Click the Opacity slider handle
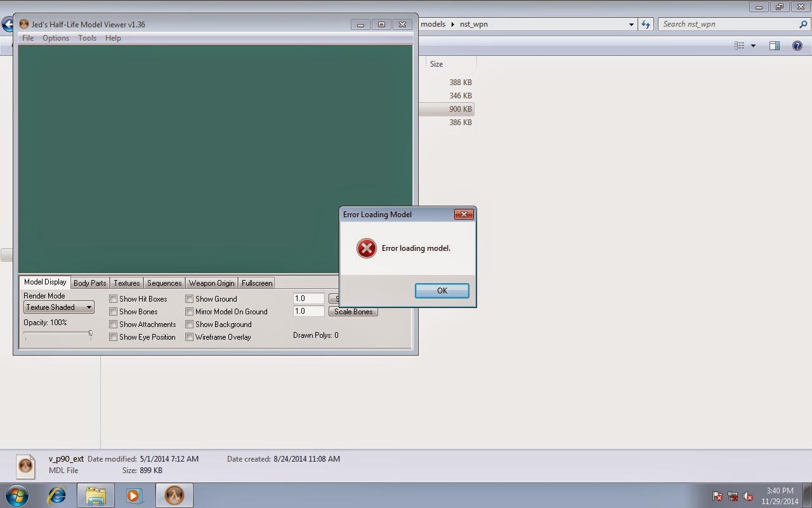The height and width of the screenshot is (508, 812). click(91, 334)
